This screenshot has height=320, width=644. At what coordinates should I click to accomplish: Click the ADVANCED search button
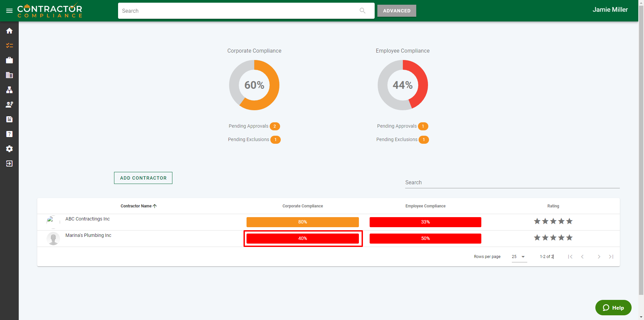(396, 11)
